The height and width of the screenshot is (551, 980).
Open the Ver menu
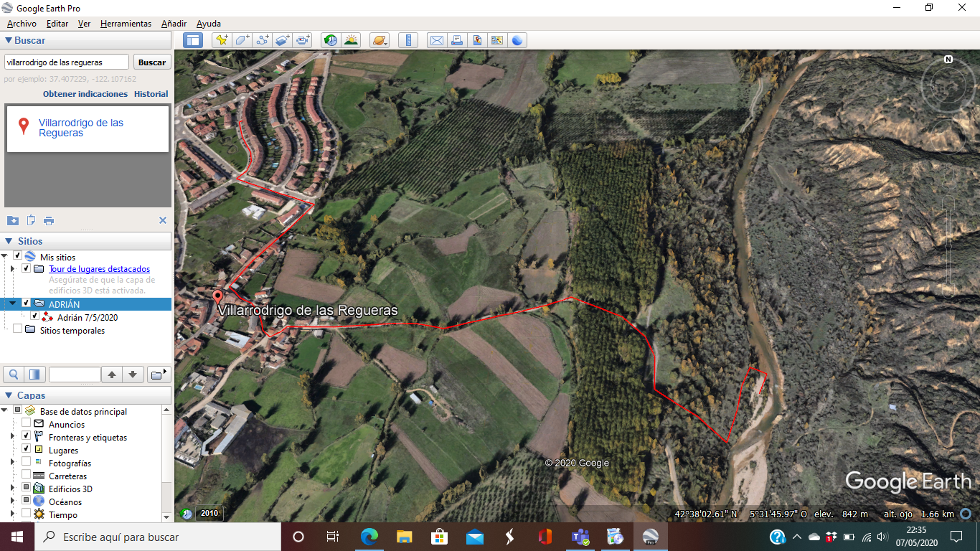[84, 24]
